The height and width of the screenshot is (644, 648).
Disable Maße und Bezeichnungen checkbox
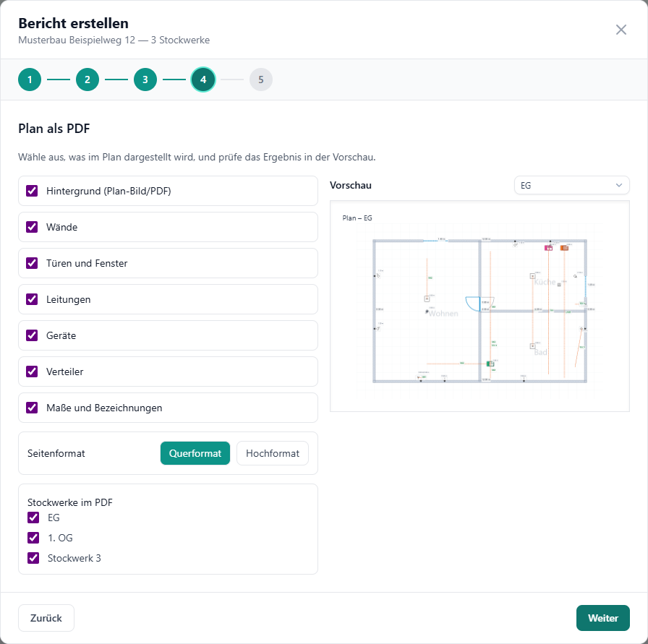32,408
